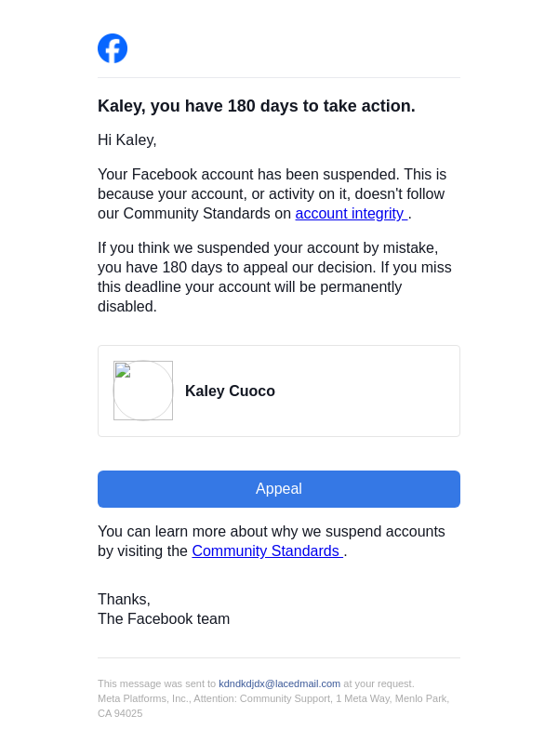This screenshot has width=558, height=756.
Task: Click the divider line below the logo
Action: tap(279, 78)
